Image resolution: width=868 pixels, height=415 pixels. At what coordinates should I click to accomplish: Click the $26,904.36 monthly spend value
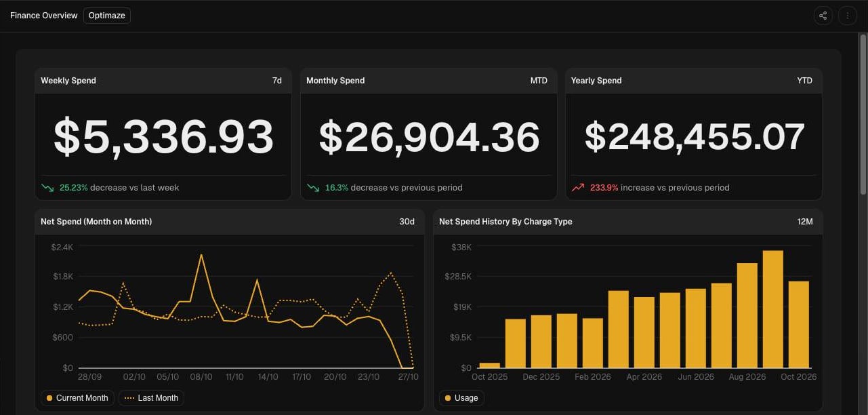[x=429, y=136]
